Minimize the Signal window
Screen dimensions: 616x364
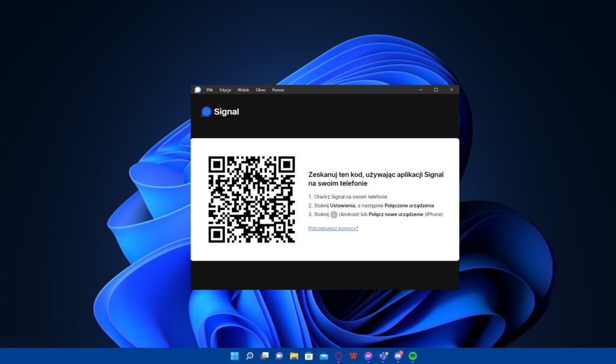(x=420, y=90)
